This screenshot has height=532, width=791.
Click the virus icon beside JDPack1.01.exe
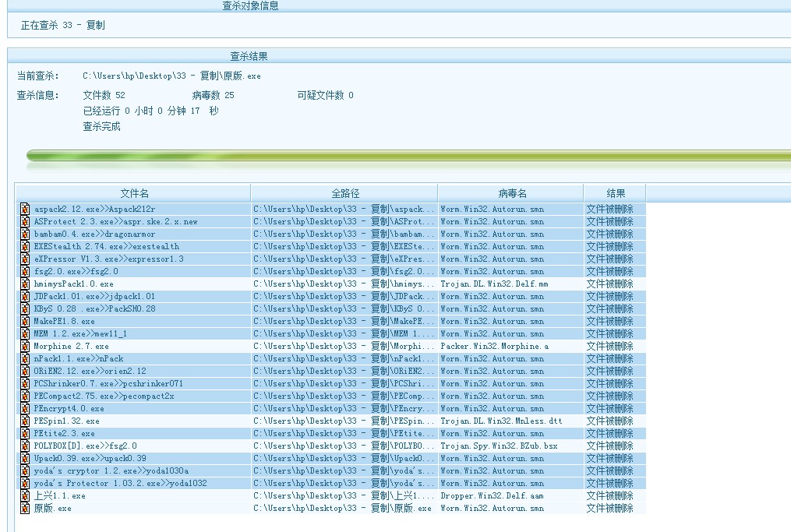(x=25, y=296)
